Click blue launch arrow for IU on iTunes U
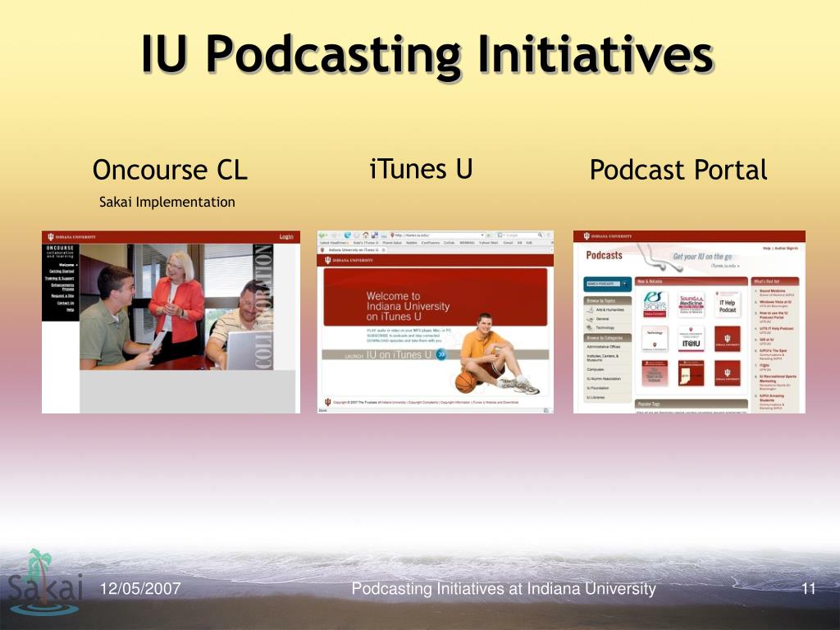The image size is (840, 630). pos(441,354)
